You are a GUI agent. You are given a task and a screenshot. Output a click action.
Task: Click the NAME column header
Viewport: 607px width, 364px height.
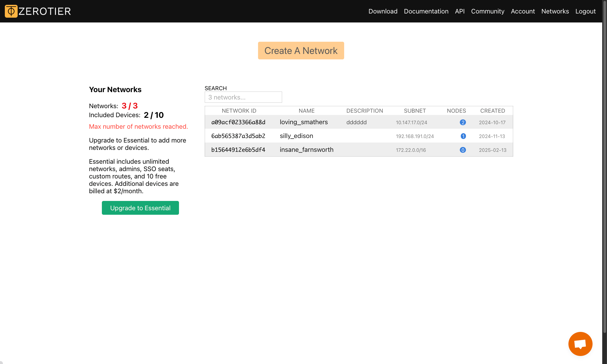pos(307,110)
